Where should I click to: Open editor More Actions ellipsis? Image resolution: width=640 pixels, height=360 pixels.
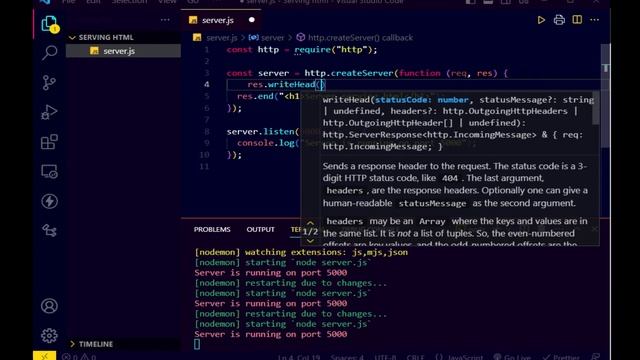tap(594, 20)
